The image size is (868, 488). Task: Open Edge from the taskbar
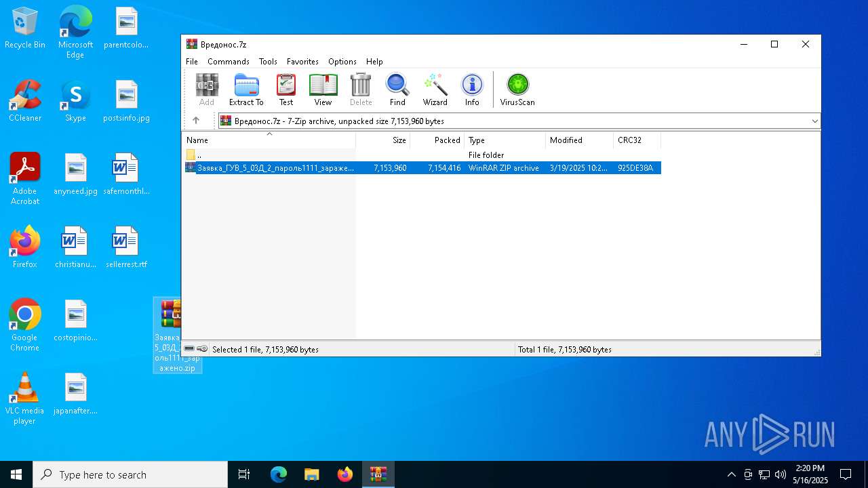[x=279, y=474]
